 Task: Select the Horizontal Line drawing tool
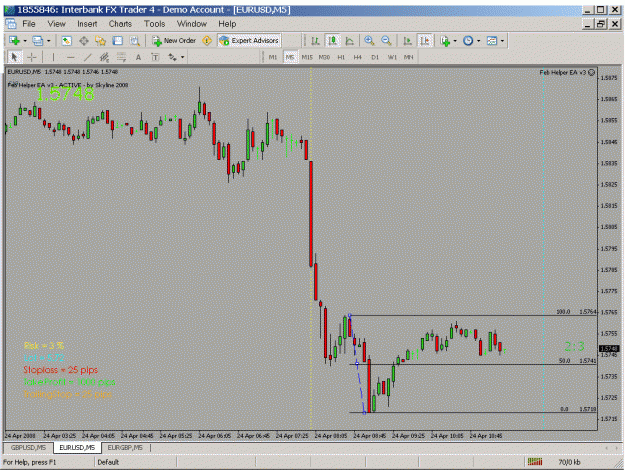coord(70,57)
